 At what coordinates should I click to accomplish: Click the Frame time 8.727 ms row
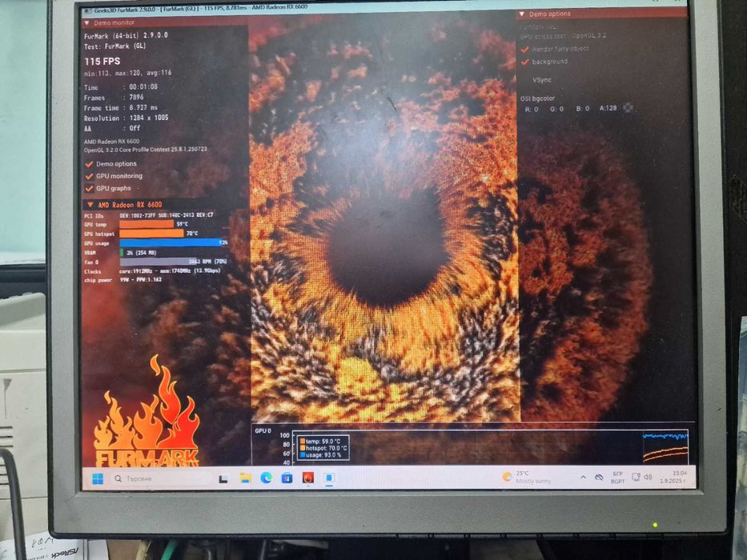121,108
